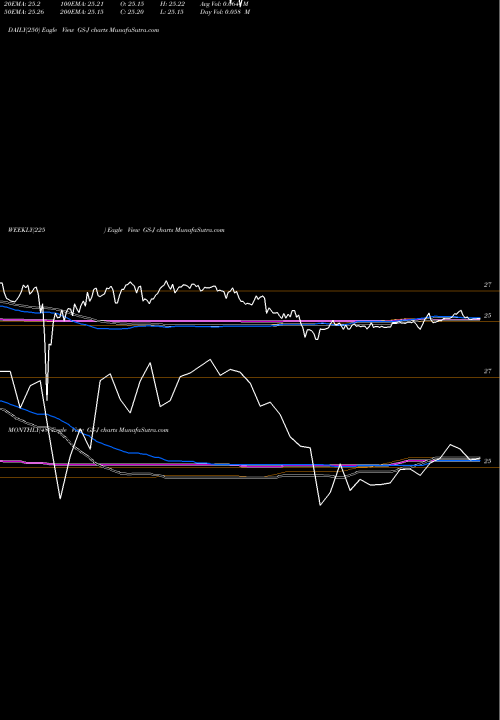Click the high price H: 25.22
The height and width of the screenshot is (720, 500).
(173, 4)
